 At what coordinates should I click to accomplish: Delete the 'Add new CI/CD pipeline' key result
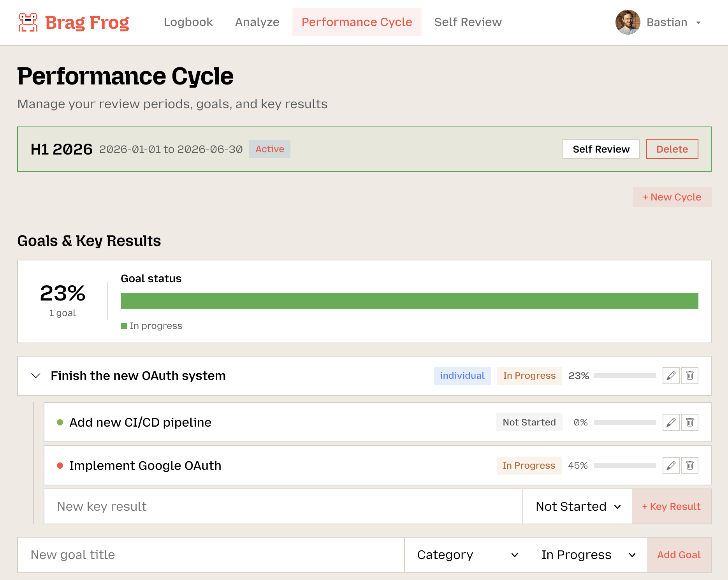click(x=689, y=422)
